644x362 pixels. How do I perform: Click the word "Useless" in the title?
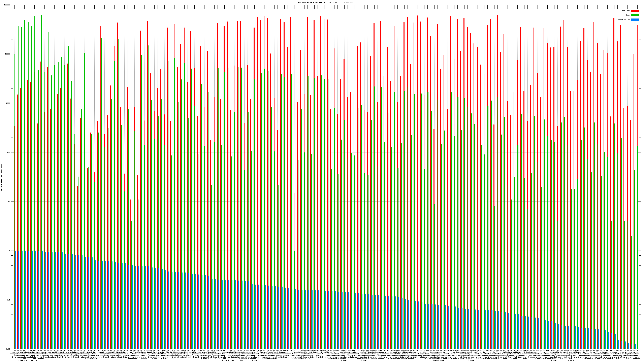click(x=350, y=2)
